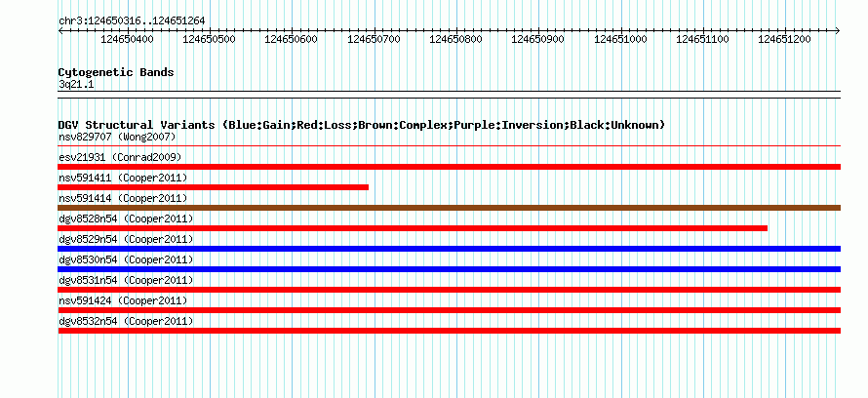Open the nsv591414 (Cooper2011) label
868x398 pixels.
[x=123, y=198]
